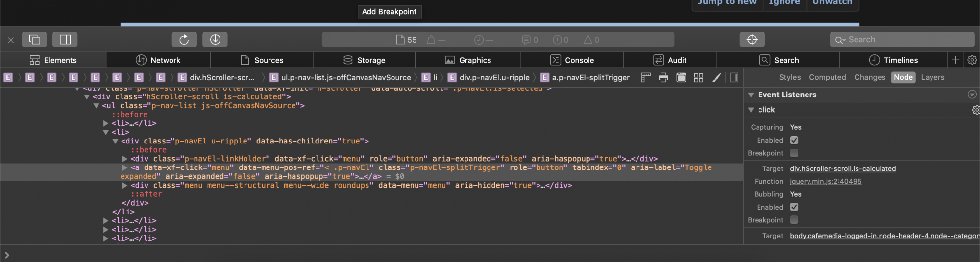This screenshot has height=262, width=980.
Task: Uncheck Enabled for the Capturing listener
Action: (x=794, y=140)
